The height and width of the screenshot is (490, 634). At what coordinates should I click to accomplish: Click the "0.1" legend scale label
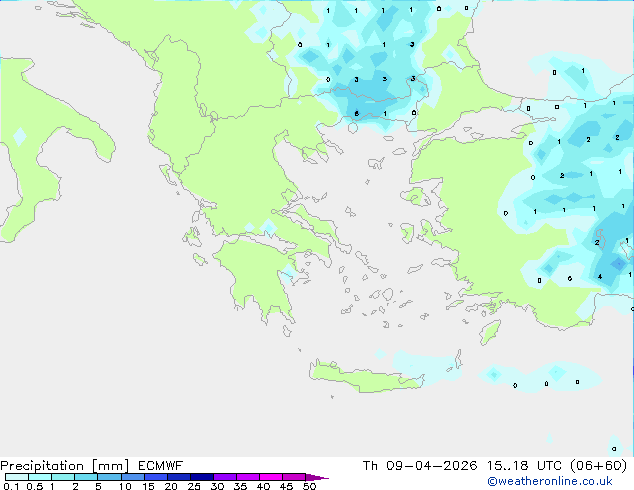click(11, 486)
